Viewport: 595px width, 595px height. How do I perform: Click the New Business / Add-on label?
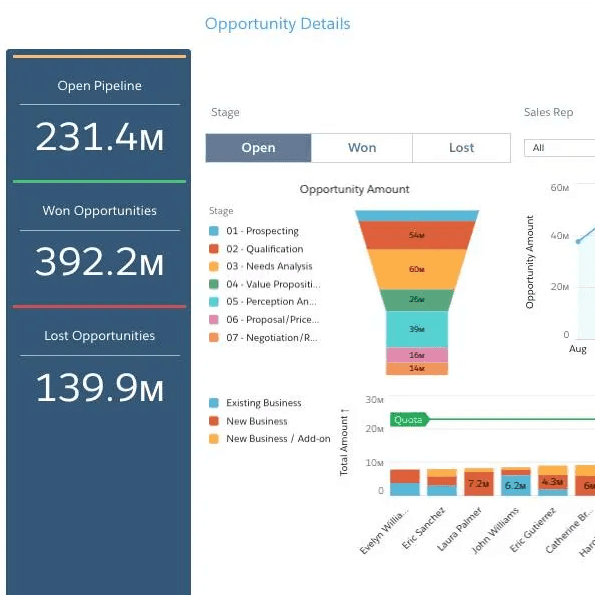[278, 439]
